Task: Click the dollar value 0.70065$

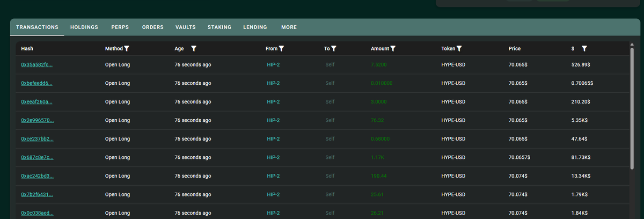Action: click(582, 83)
